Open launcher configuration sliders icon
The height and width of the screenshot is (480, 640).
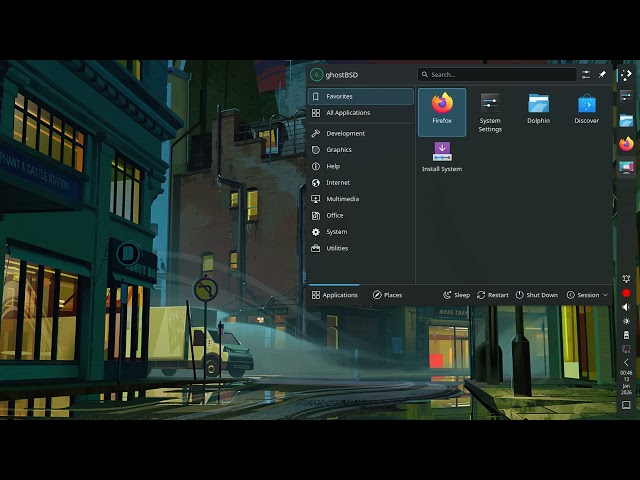point(586,75)
